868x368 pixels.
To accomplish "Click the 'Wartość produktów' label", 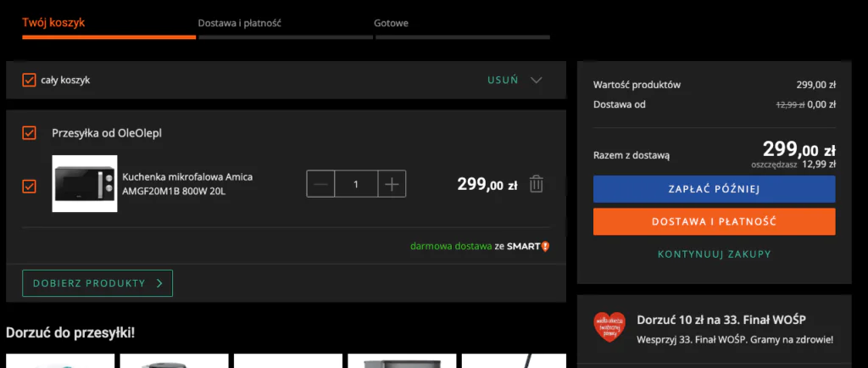I will tap(637, 86).
